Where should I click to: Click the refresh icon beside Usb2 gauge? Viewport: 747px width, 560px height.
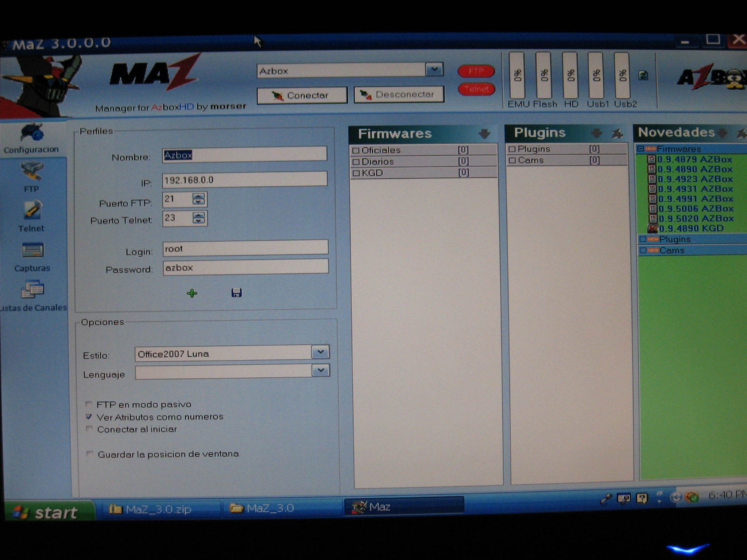pyautogui.click(x=643, y=75)
